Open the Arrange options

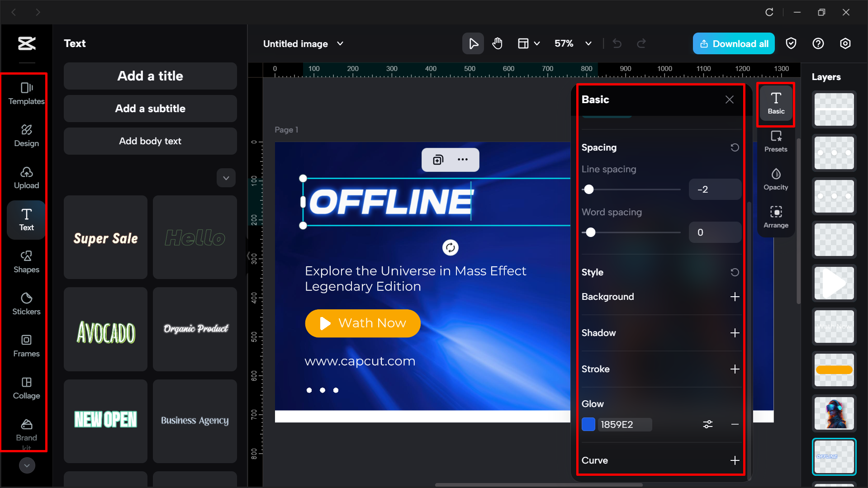pyautogui.click(x=776, y=217)
